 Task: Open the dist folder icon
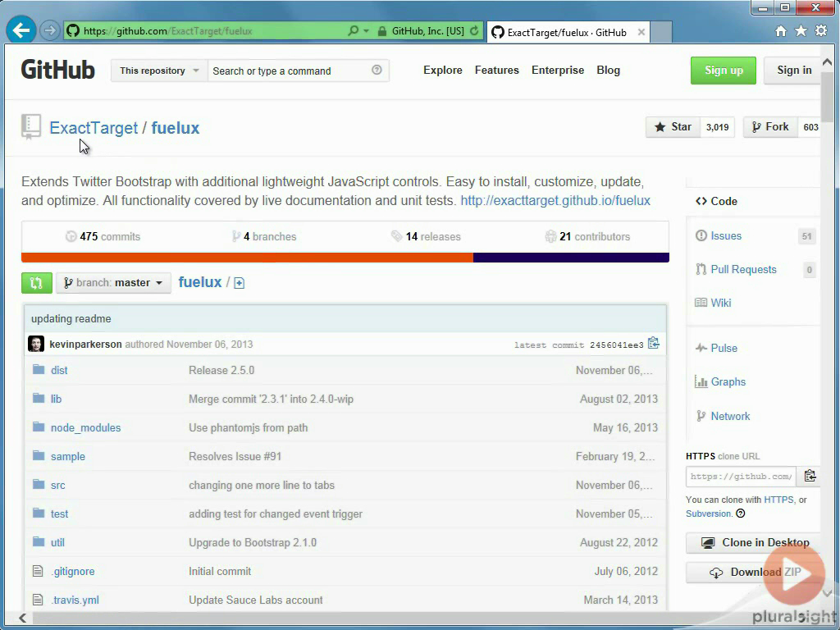39,370
